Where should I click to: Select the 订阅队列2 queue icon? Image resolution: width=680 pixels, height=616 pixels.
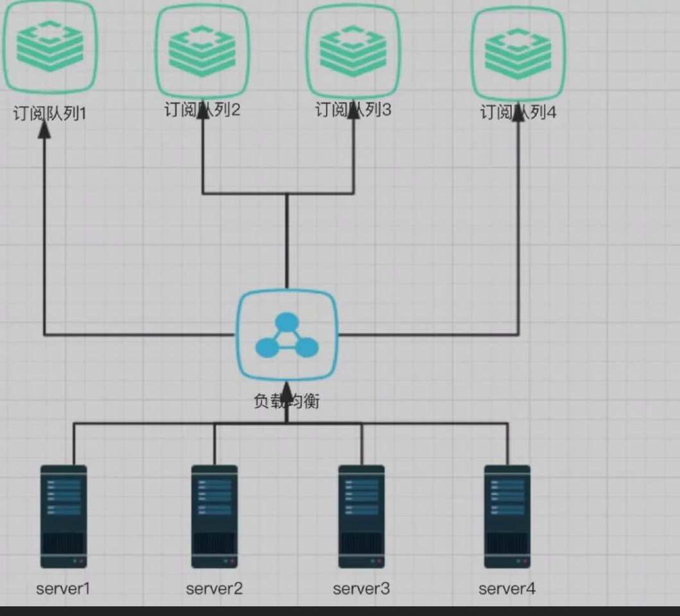(x=202, y=51)
